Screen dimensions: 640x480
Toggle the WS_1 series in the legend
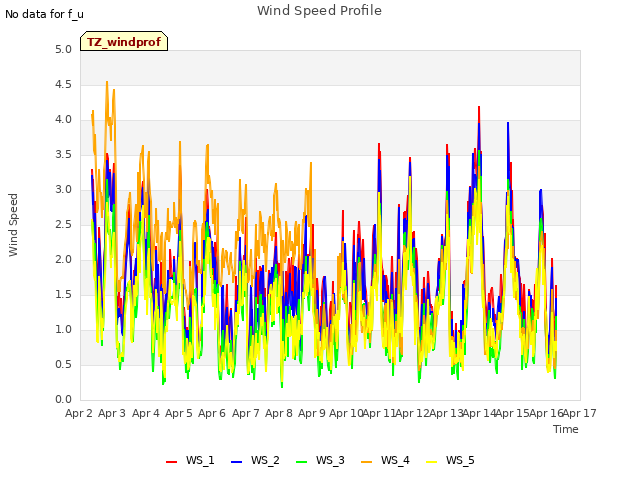[x=190, y=460]
